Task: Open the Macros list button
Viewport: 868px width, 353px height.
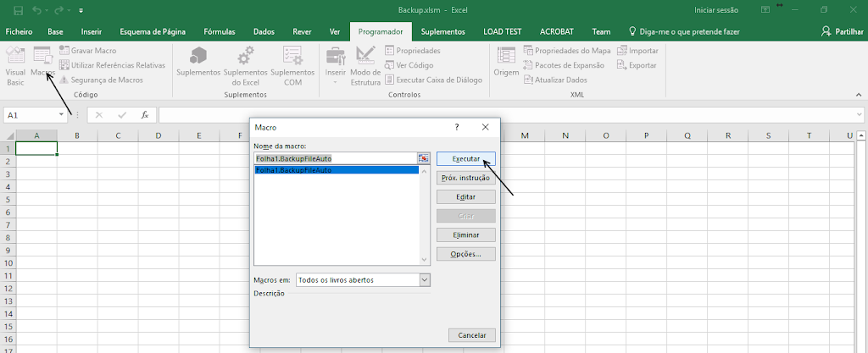Action: point(42,63)
